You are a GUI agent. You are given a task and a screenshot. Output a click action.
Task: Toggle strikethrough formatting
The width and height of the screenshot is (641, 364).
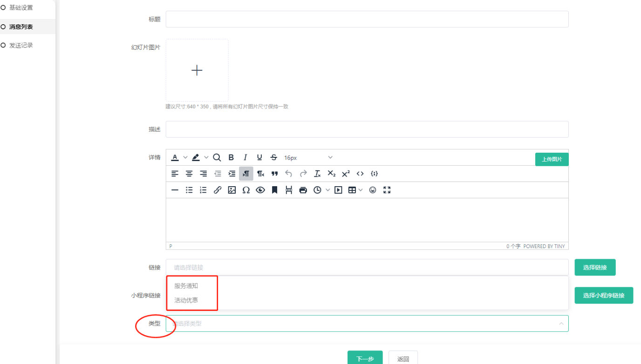click(x=274, y=157)
